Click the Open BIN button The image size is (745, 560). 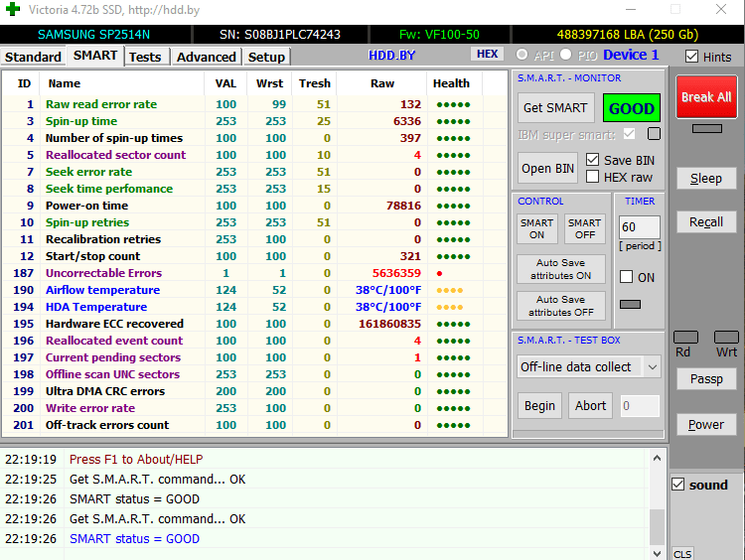coord(547,168)
